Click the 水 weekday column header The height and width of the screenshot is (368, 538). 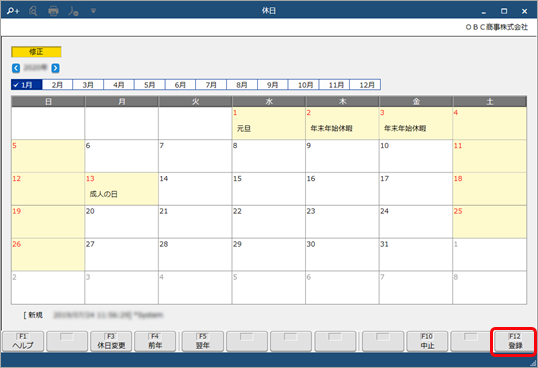click(x=269, y=102)
